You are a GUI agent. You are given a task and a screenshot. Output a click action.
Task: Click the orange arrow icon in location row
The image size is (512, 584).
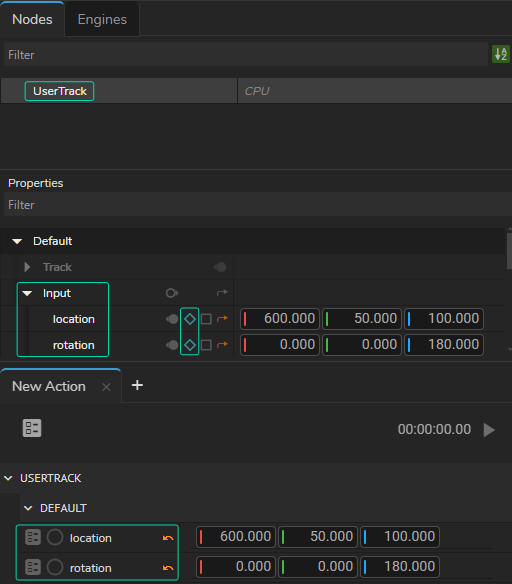pos(222,318)
